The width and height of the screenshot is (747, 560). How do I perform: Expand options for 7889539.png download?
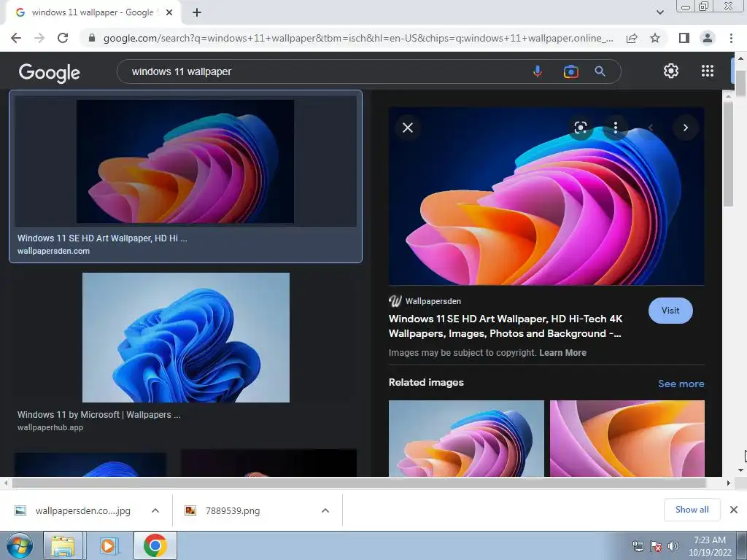tap(325, 510)
